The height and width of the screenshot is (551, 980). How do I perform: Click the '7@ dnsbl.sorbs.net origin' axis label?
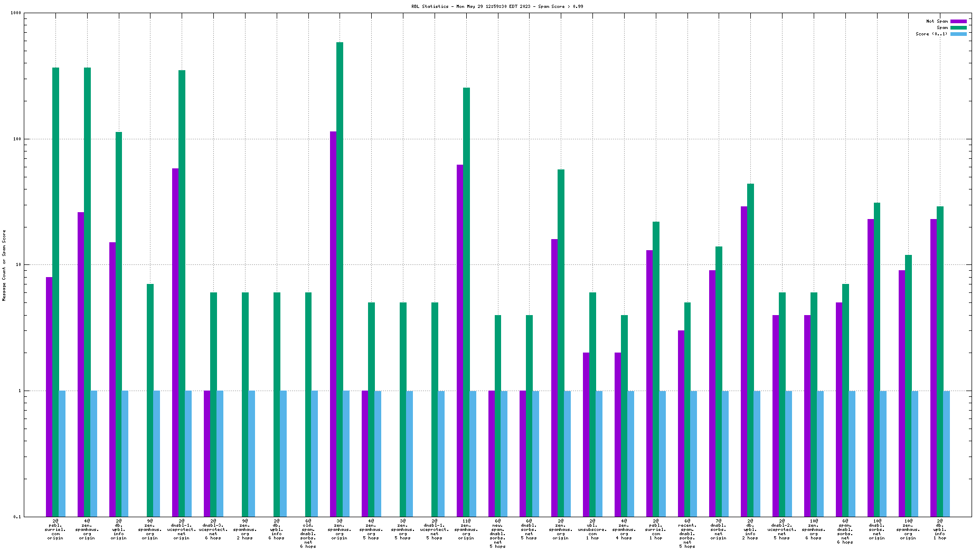[x=719, y=529]
